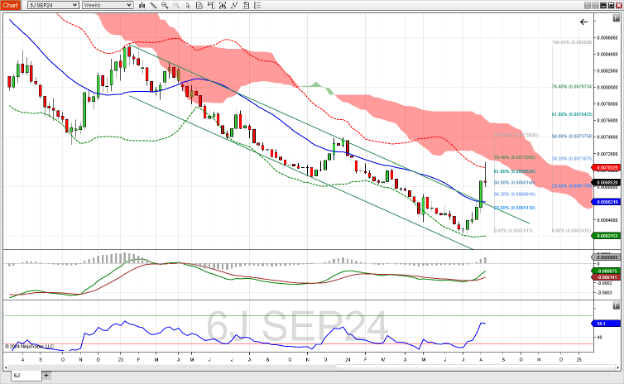Screen dimensions: 624x384
Task: Click the black 0.0068520 price marker
Action: point(606,182)
